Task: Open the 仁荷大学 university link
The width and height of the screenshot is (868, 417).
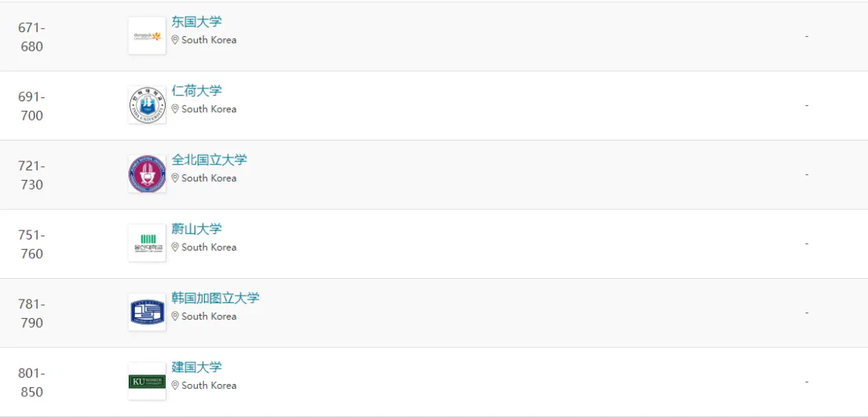Action: (197, 92)
